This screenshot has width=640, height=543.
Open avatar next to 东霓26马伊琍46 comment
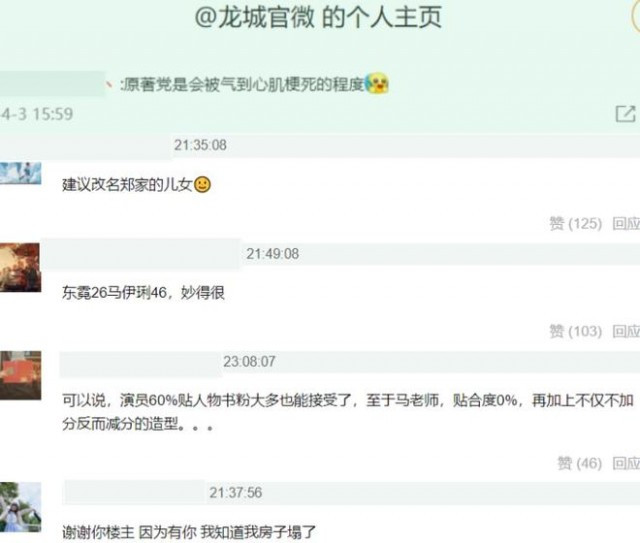[20, 267]
